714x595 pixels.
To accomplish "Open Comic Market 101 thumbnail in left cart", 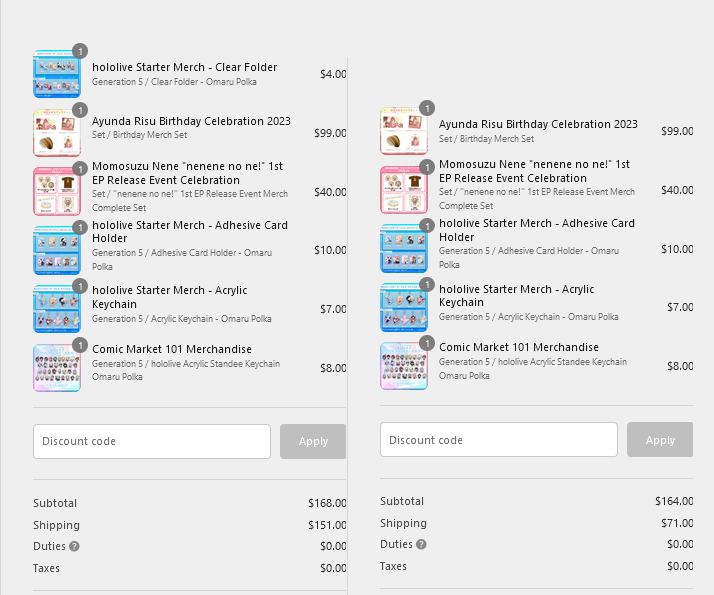I will (x=57, y=368).
